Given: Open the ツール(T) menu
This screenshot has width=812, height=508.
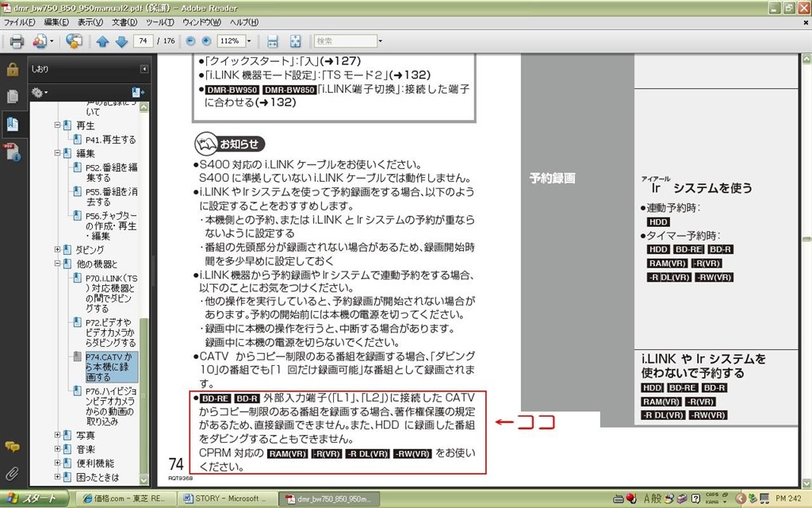Looking at the screenshot, I should [159, 22].
